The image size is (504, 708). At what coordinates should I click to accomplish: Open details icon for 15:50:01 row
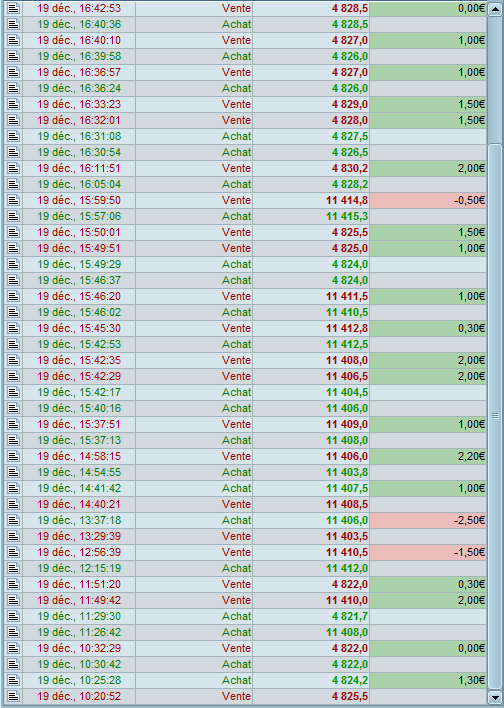point(14,232)
